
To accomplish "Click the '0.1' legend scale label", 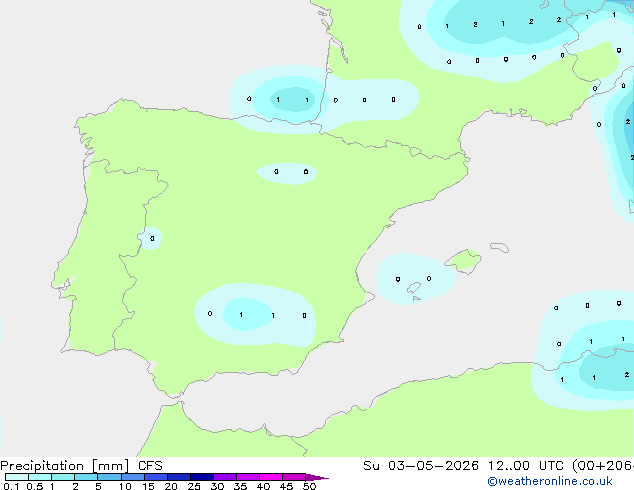I will point(11,486).
